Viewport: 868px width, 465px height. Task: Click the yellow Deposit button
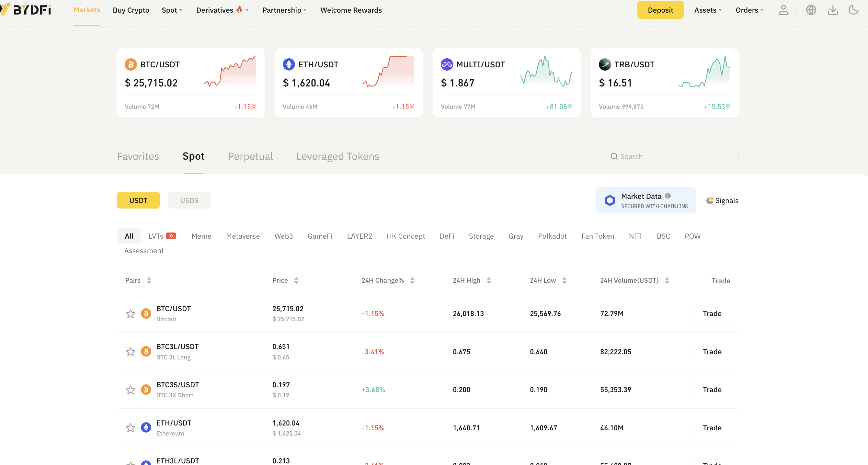click(660, 10)
